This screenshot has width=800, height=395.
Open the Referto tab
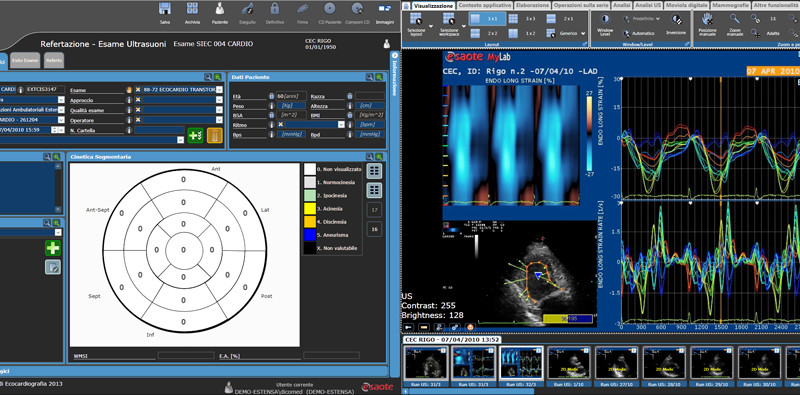[54, 61]
